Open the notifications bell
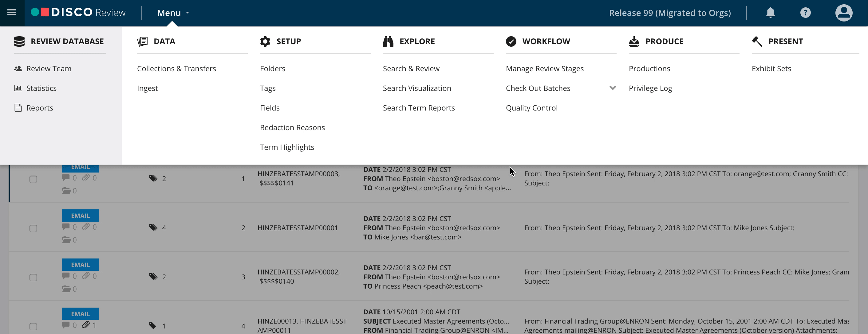 tap(770, 13)
